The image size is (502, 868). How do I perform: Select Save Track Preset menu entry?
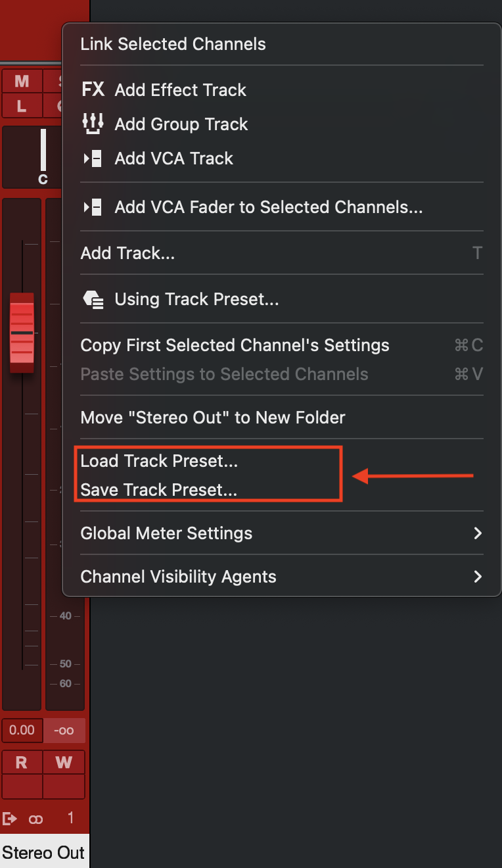coord(158,490)
